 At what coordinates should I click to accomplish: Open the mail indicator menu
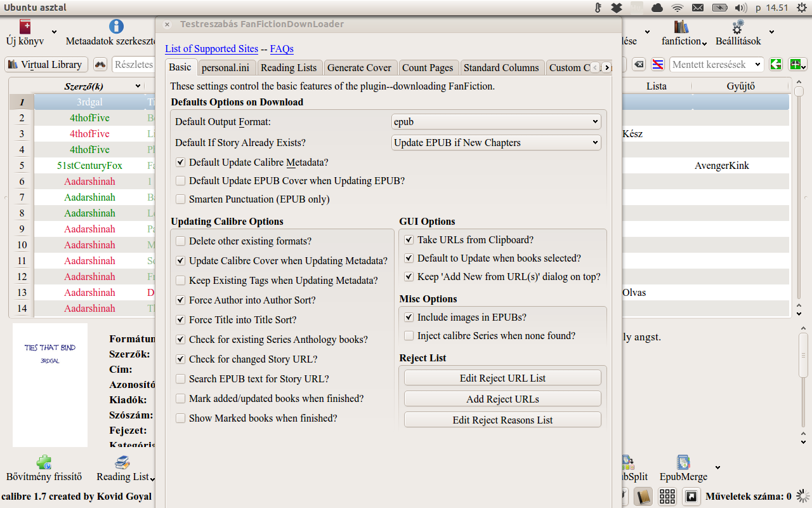tap(698, 8)
